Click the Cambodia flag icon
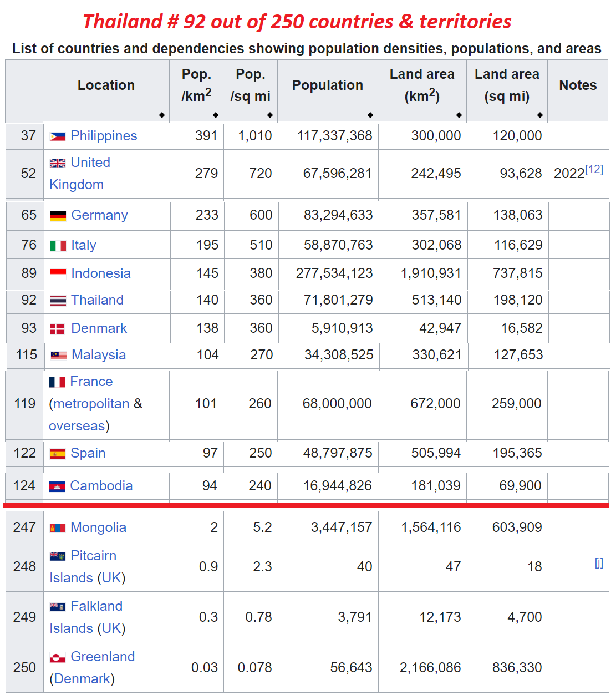The width and height of the screenshot is (616, 700). 57,486
